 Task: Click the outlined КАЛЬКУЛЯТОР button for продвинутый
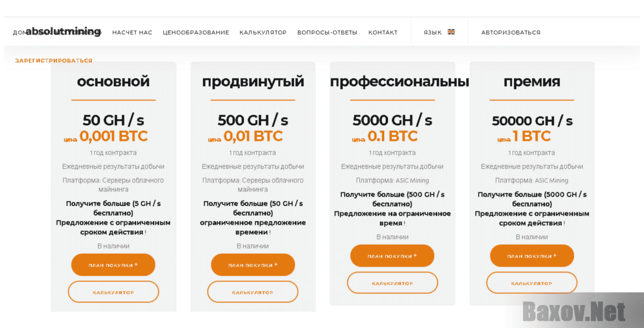[x=253, y=292]
